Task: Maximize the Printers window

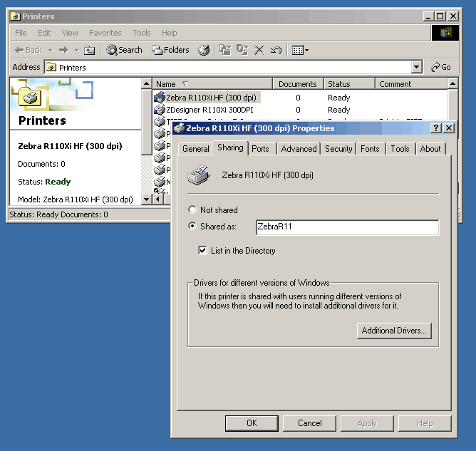Action: point(440,16)
